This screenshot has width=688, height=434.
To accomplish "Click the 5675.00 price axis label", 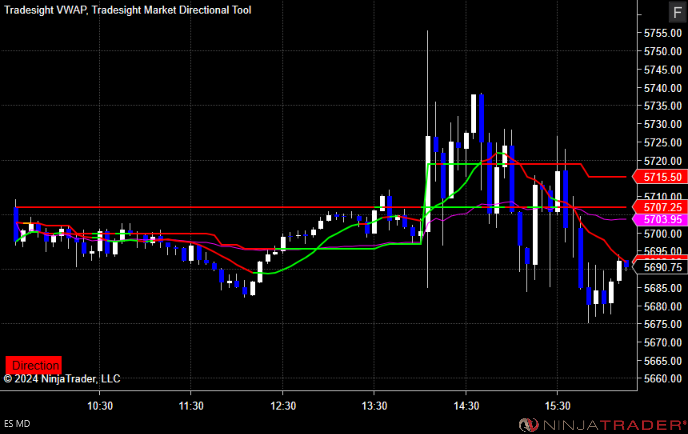I will (x=663, y=324).
